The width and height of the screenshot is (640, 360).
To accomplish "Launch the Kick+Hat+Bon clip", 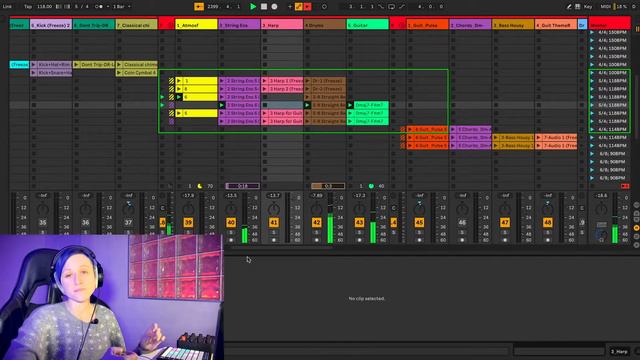I will pyautogui.click(x=33, y=64).
